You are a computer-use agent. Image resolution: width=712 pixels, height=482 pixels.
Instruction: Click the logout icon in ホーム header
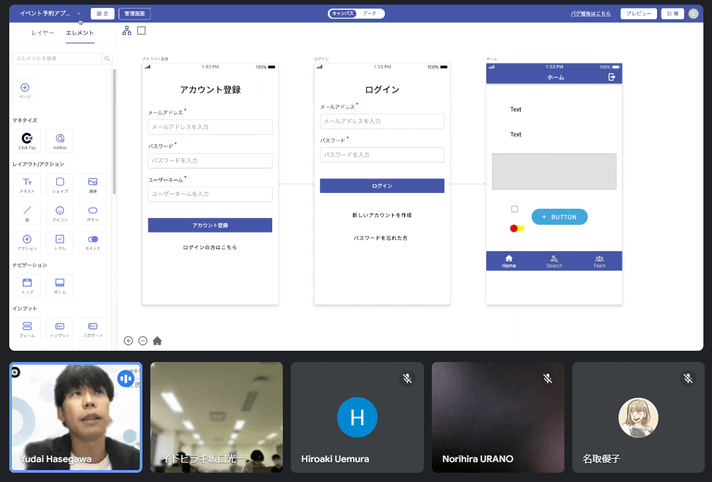pos(612,77)
